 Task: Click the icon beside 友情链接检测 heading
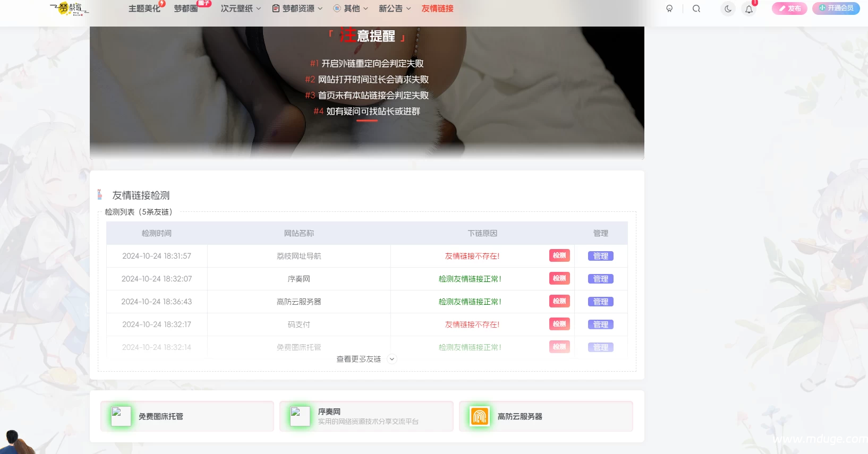pos(100,194)
